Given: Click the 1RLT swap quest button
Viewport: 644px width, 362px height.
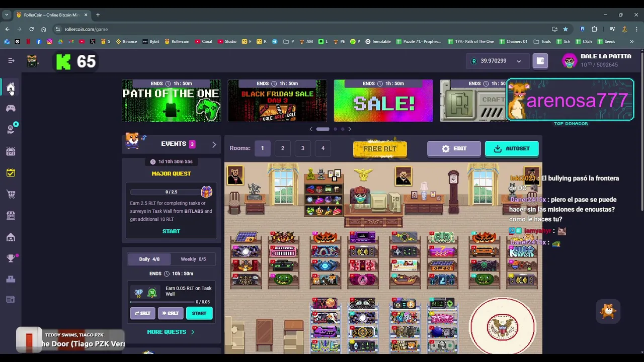Looking at the screenshot, I should tap(142, 313).
